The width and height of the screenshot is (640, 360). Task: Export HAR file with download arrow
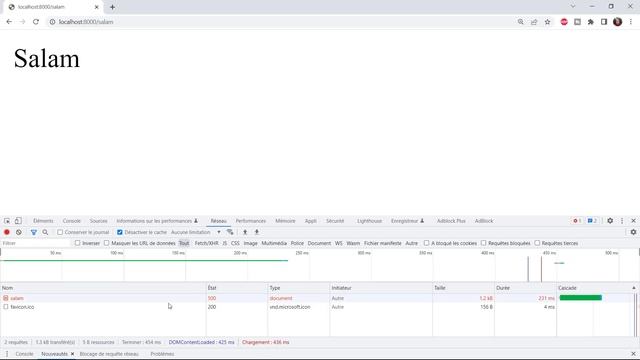pyautogui.click(x=257, y=232)
